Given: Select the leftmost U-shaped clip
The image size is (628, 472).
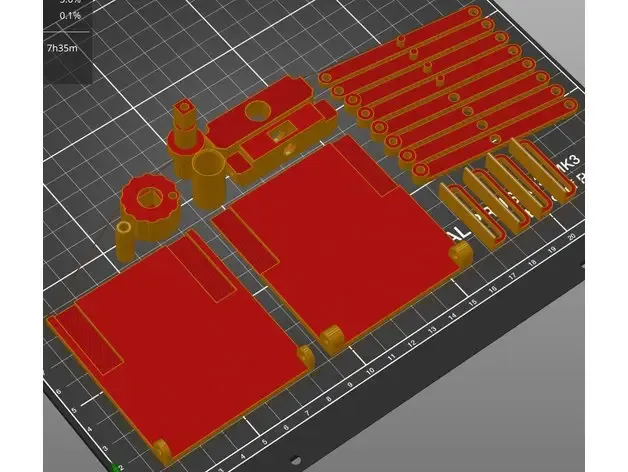Looking at the screenshot, I should pyautogui.click(x=473, y=216).
